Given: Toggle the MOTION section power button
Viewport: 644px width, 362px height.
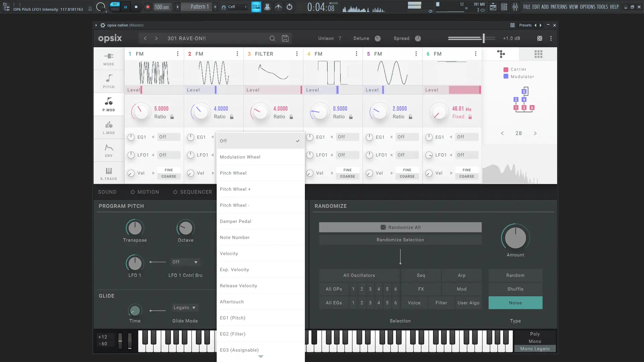Looking at the screenshot, I should [x=132, y=192].
